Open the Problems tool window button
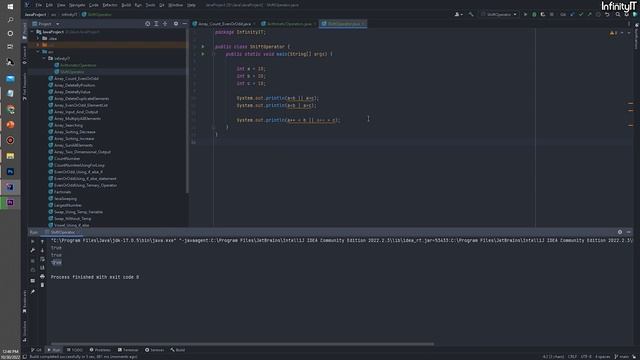 pyautogui.click(x=100, y=350)
